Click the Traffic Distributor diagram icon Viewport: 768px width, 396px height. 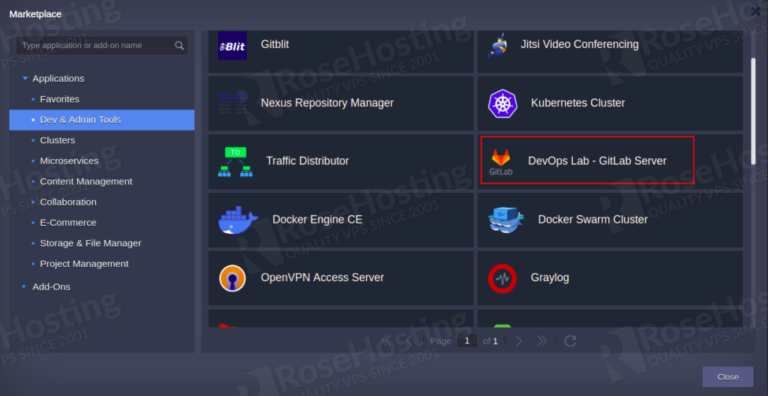[236, 162]
